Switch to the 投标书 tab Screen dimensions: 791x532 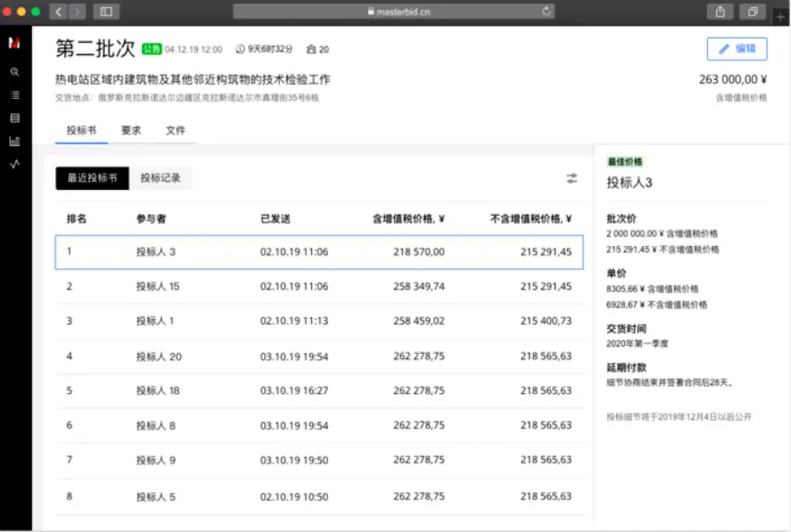pos(81,130)
